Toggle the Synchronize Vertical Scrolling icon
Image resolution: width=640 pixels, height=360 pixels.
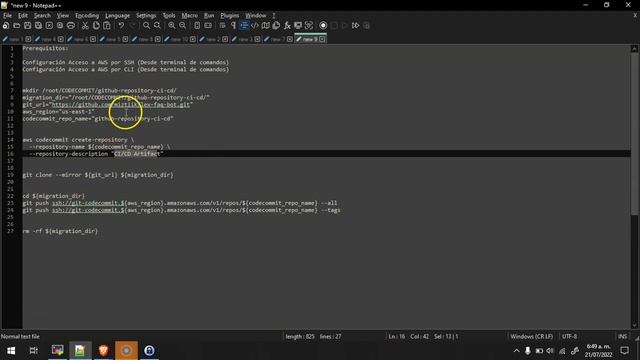tap(197, 25)
